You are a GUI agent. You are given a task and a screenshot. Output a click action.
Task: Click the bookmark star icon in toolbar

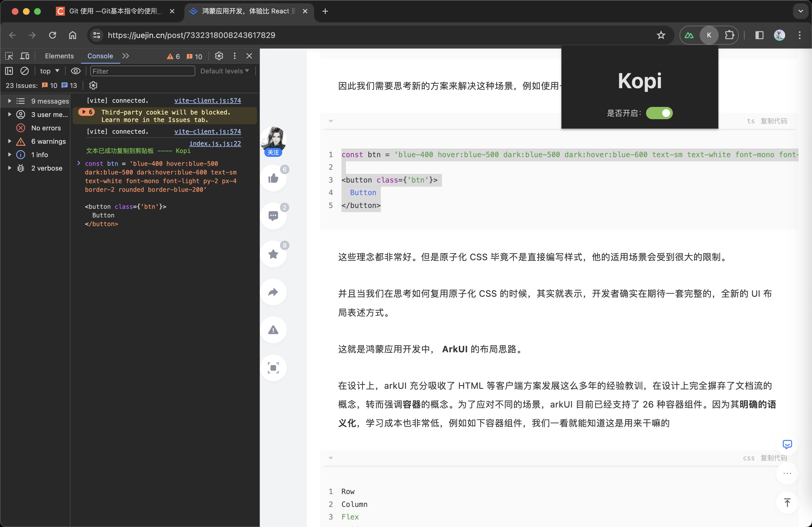pos(661,35)
